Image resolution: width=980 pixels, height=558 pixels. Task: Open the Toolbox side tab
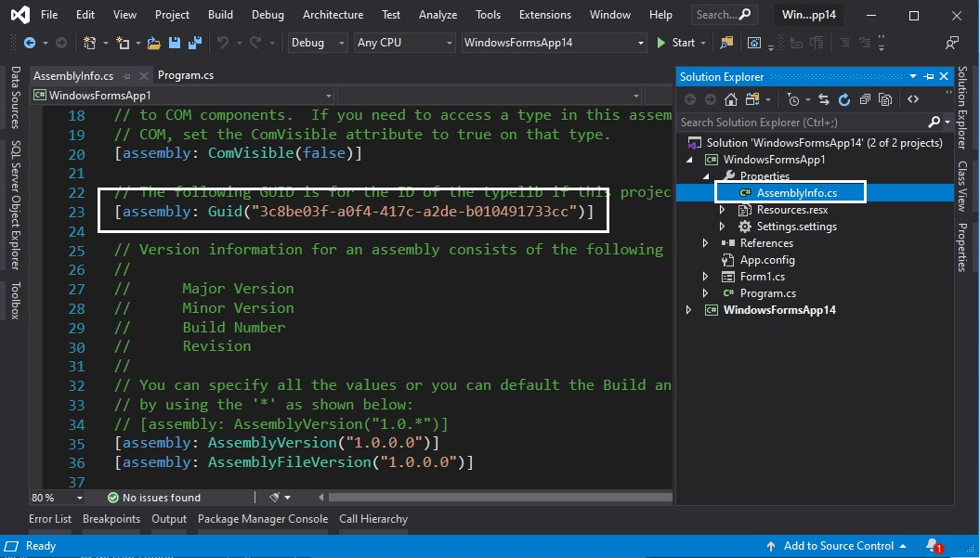(x=16, y=300)
